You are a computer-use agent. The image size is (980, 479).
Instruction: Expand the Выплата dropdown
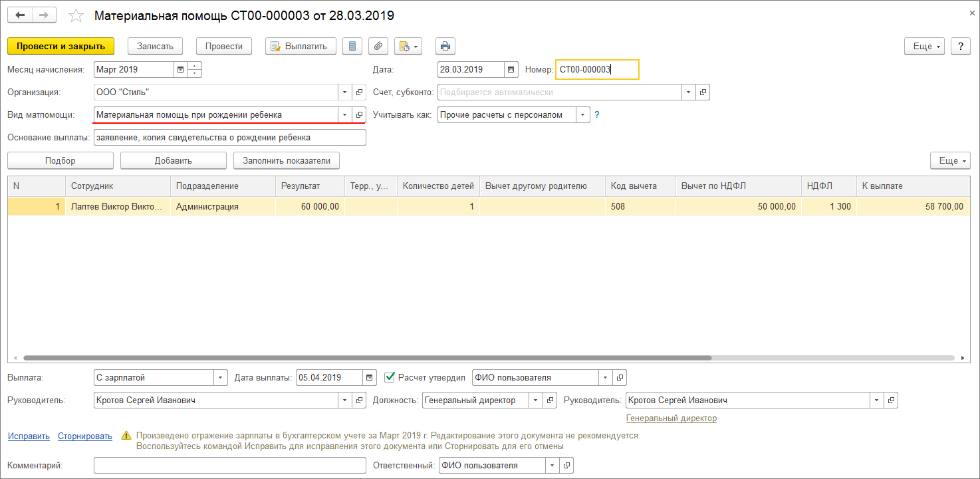(220, 377)
